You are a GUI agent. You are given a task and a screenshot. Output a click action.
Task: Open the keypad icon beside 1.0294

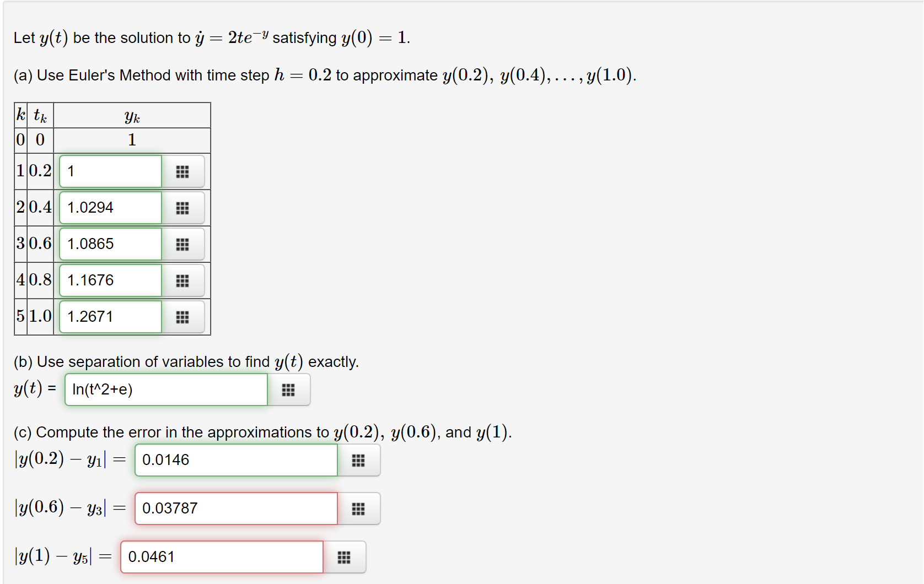pos(182,208)
